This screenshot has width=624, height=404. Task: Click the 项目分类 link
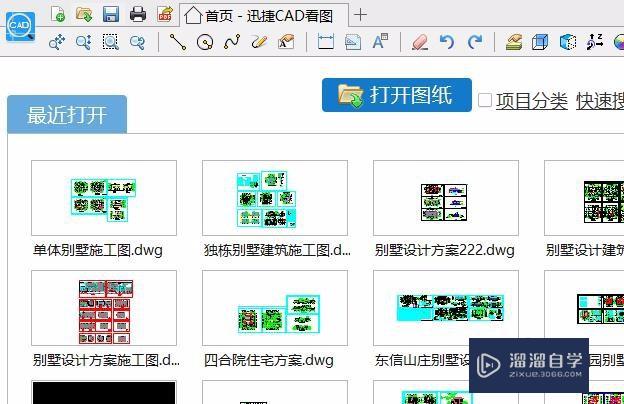click(x=532, y=101)
